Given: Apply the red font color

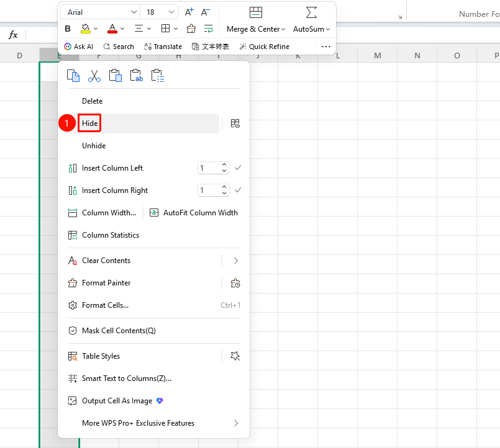Looking at the screenshot, I should coord(112,29).
